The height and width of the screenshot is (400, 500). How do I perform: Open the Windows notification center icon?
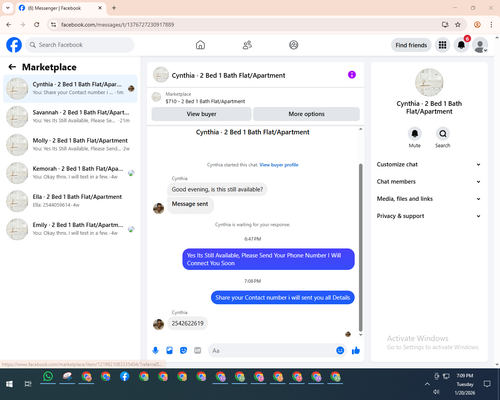[x=487, y=384]
